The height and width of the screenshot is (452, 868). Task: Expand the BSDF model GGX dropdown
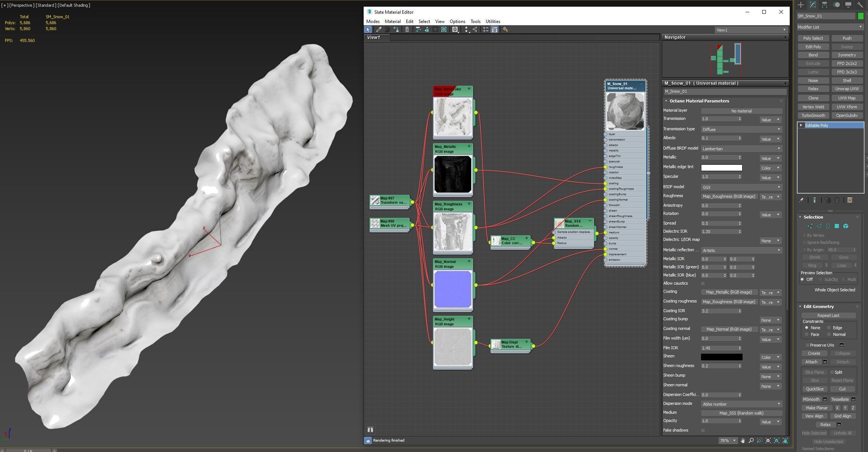pyautogui.click(x=741, y=187)
